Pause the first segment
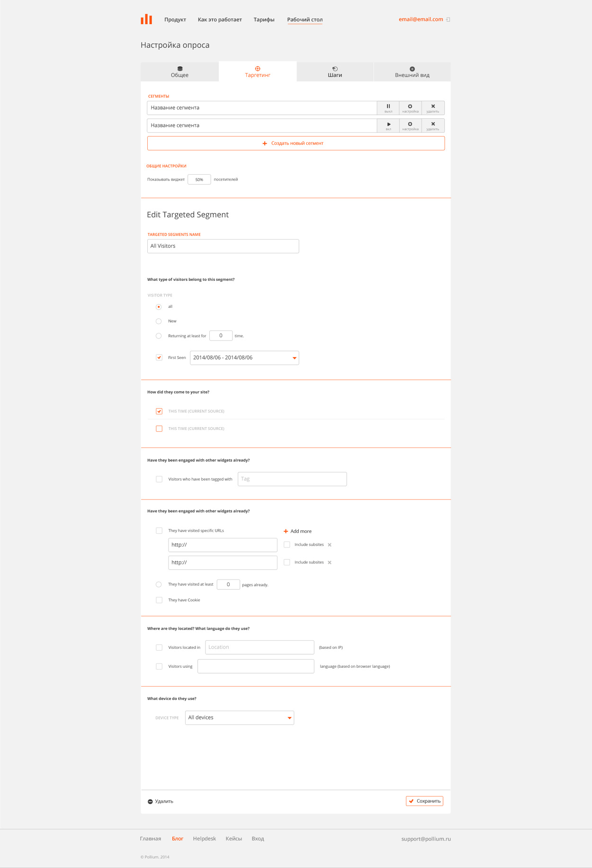This screenshot has height=868, width=592. [x=388, y=108]
